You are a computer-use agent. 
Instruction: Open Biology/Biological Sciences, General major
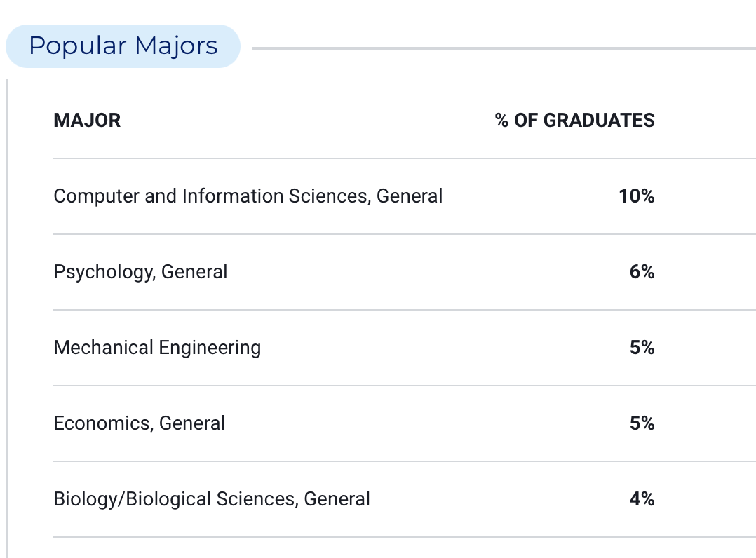coord(212,498)
